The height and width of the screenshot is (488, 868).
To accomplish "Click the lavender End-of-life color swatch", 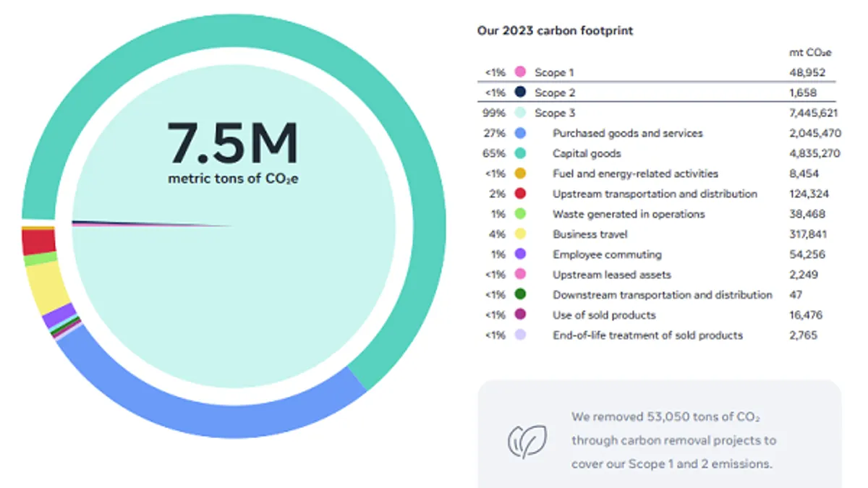I will click(x=519, y=335).
